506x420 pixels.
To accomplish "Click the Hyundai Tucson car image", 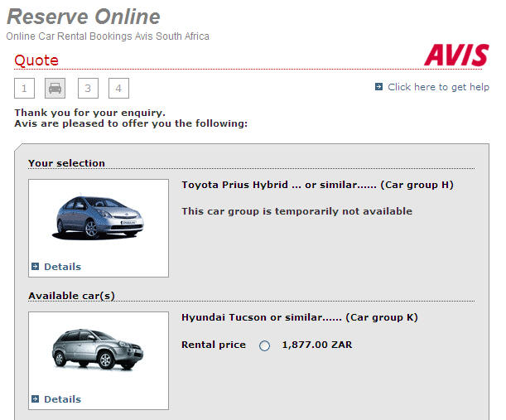I will (x=97, y=350).
